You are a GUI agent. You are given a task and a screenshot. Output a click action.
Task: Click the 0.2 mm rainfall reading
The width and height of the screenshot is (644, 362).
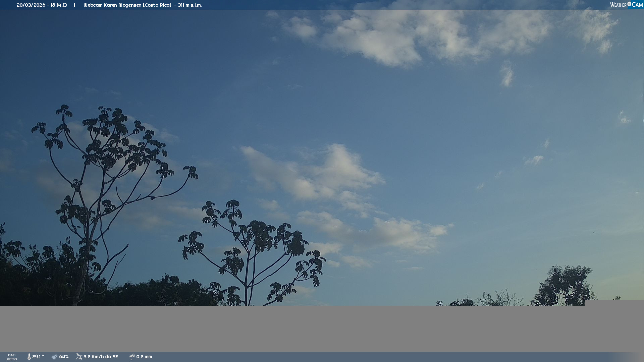pos(144,357)
